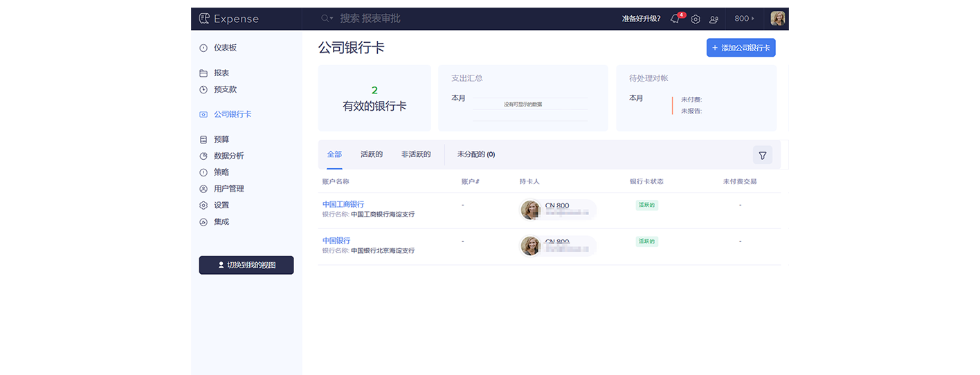Open the 中国工商银行 account link
Viewport: 980px width, 375px height.
coord(343,204)
